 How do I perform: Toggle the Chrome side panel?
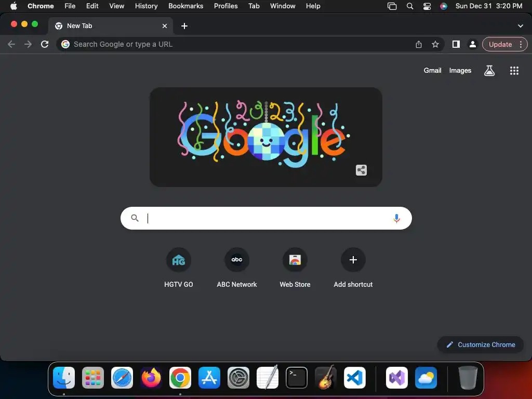456,44
